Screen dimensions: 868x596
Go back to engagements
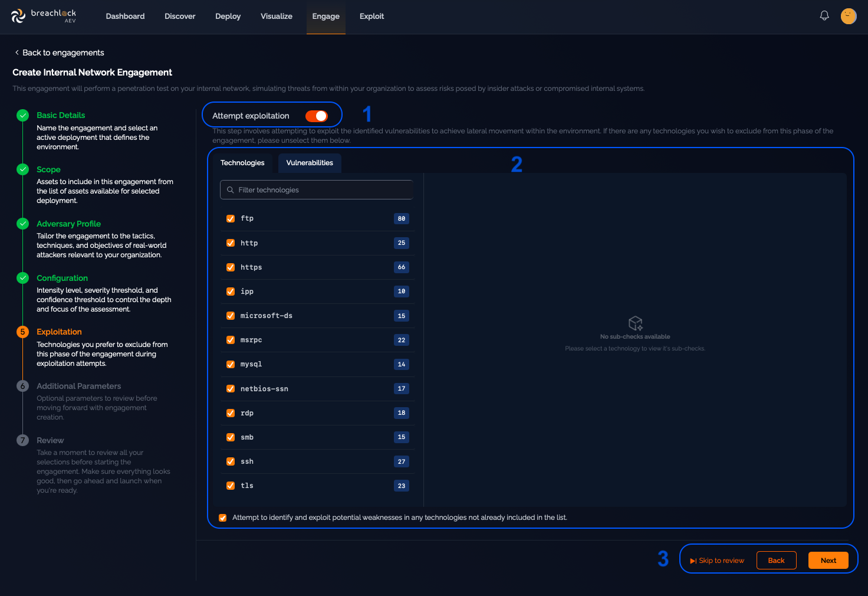pyautogui.click(x=59, y=53)
